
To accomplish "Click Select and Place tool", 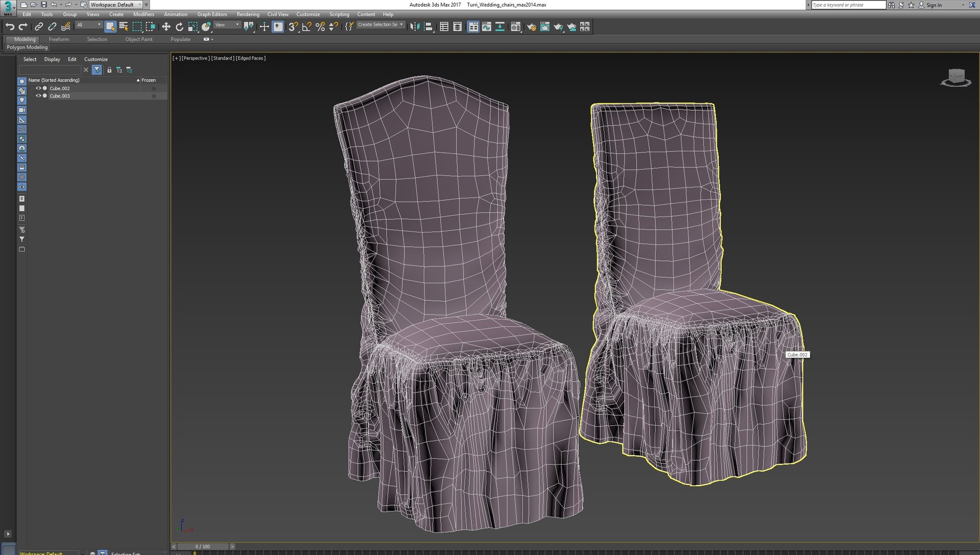I will click(x=206, y=27).
